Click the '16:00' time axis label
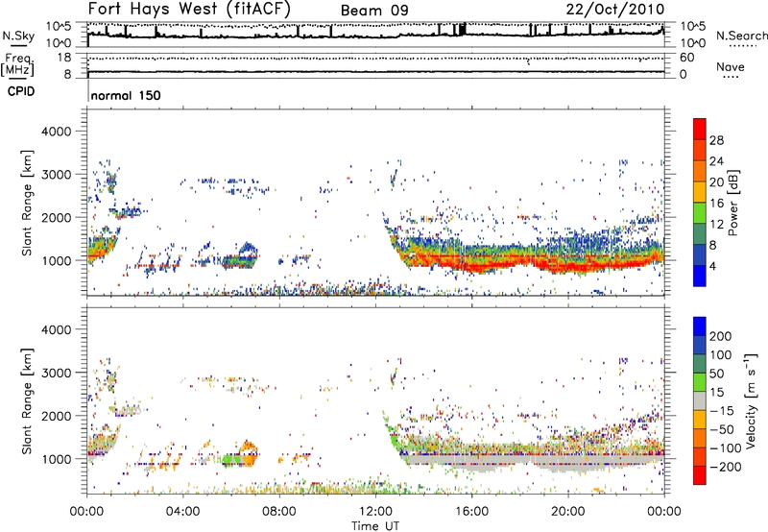This screenshot has height=532, width=768. [x=471, y=512]
